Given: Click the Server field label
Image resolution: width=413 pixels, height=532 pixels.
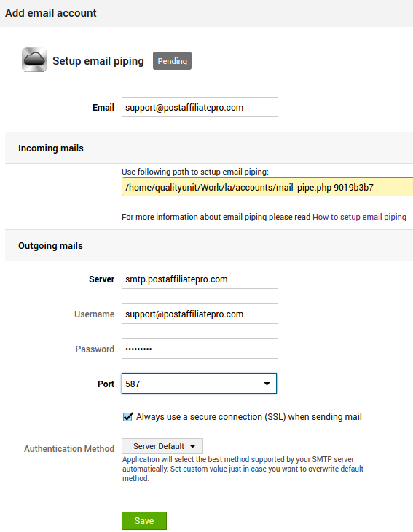Looking at the screenshot, I should pyautogui.click(x=101, y=279).
